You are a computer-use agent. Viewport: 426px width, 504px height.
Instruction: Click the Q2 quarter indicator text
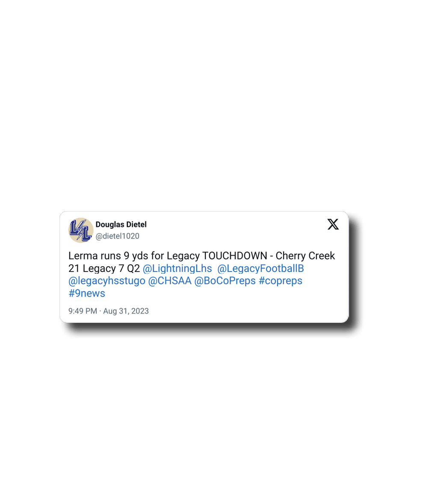click(133, 268)
